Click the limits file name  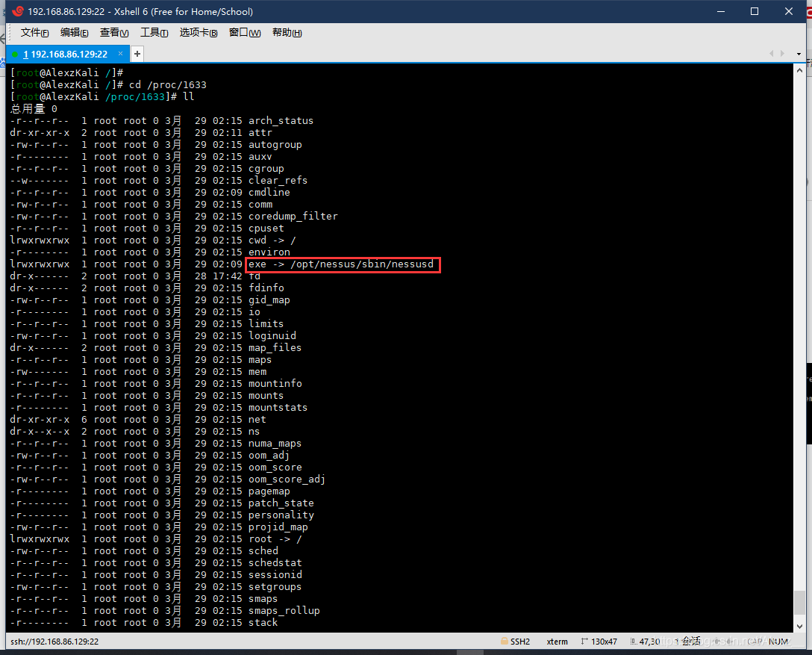[266, 324]
